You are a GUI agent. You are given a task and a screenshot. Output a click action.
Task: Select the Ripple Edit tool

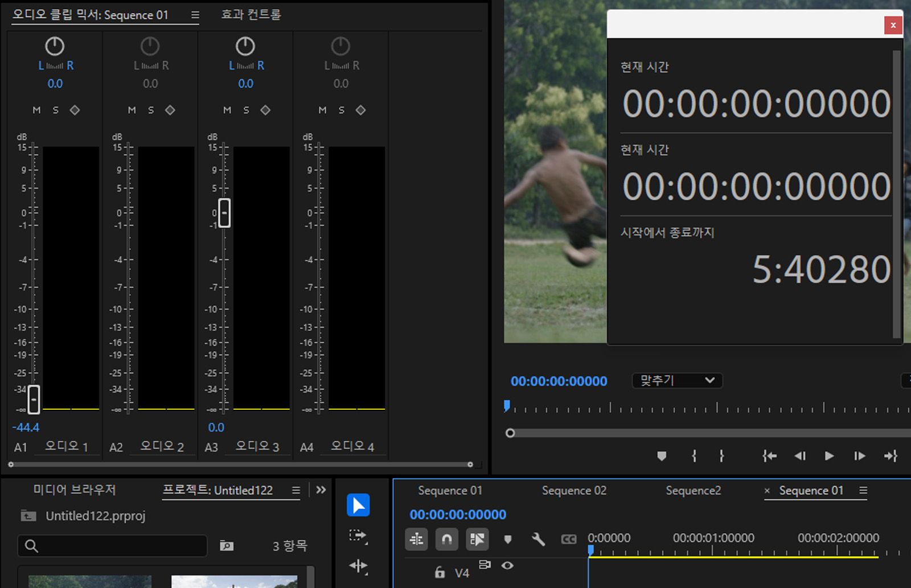pyautogui.click(x=358, y=566)
